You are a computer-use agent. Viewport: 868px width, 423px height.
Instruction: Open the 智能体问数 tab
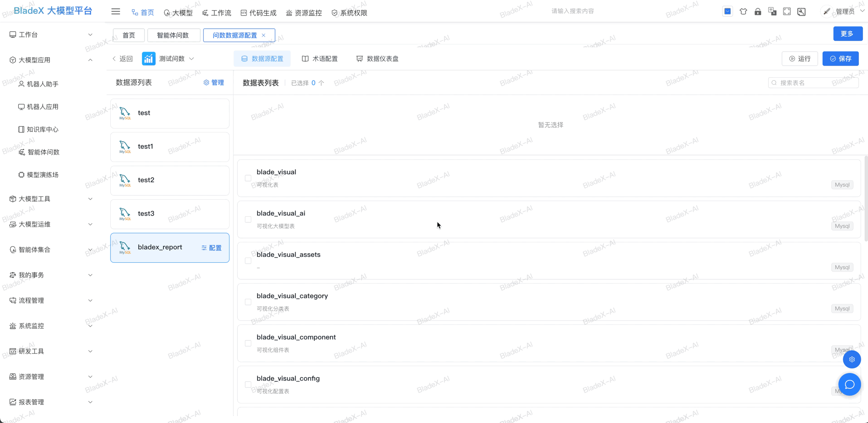tap(174, 35)
